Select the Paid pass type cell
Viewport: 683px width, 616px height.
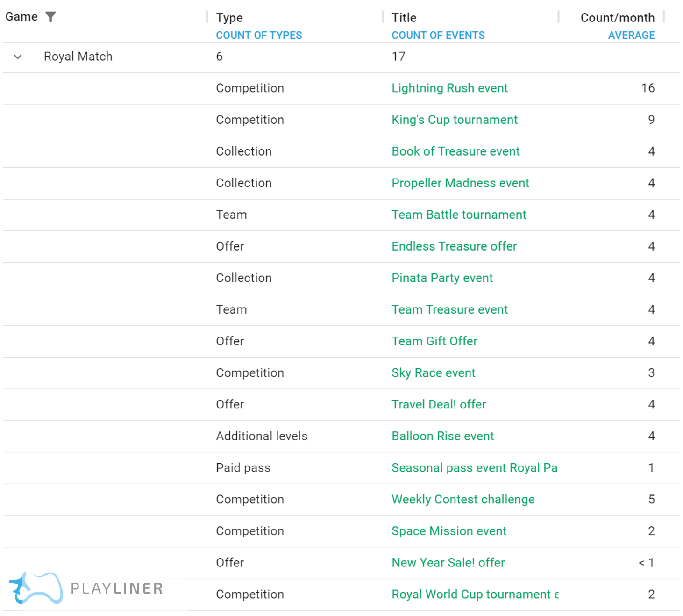[x=243, y=468]
